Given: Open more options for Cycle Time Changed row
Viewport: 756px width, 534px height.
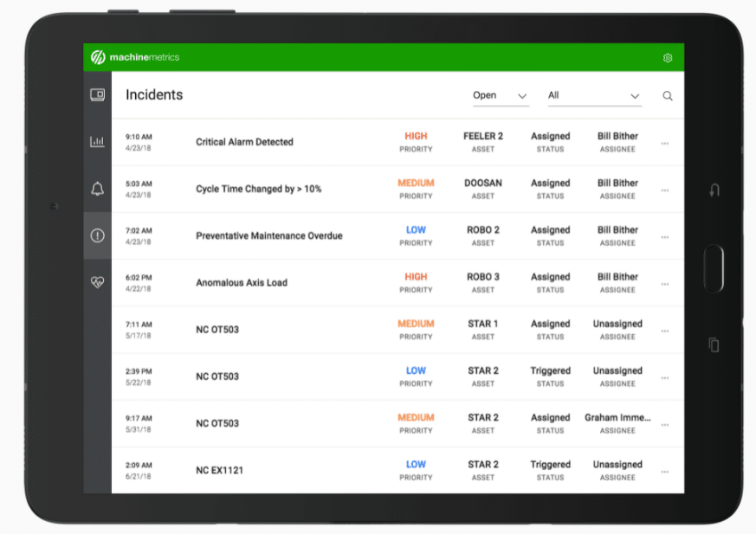Looking at the screenshot, I should pos(665,190).
